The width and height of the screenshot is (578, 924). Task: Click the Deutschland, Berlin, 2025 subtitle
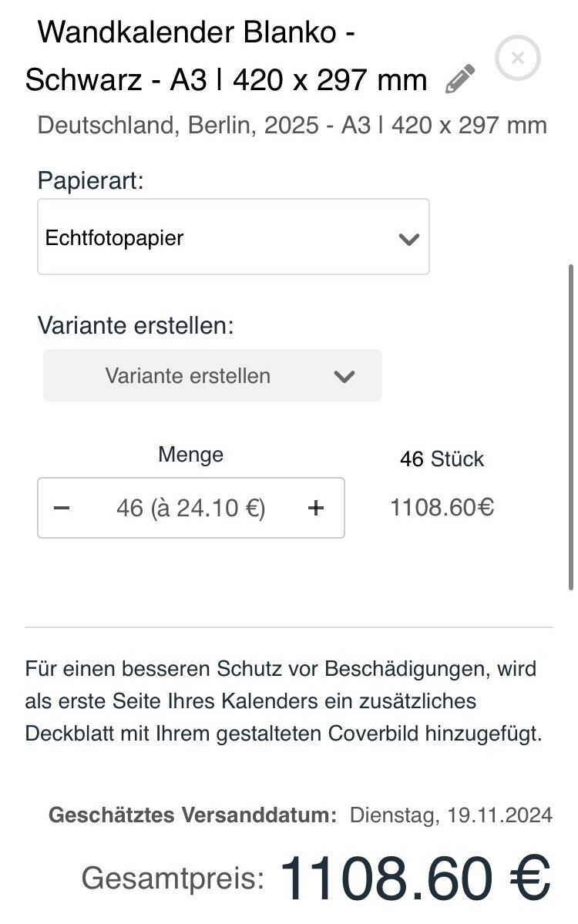click(292, 126)
